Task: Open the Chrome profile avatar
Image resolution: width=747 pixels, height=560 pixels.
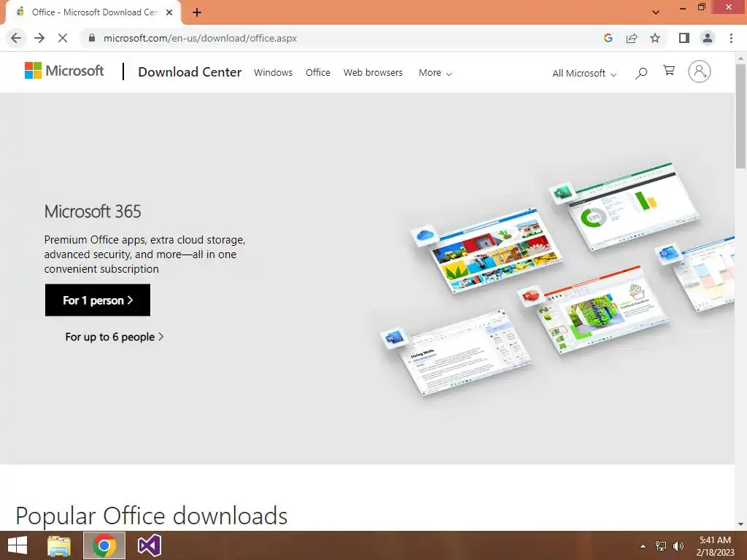Action: [708, 38]
